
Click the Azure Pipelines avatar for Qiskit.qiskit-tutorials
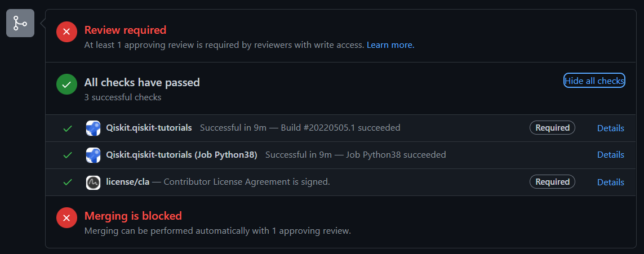click(93, 128)
